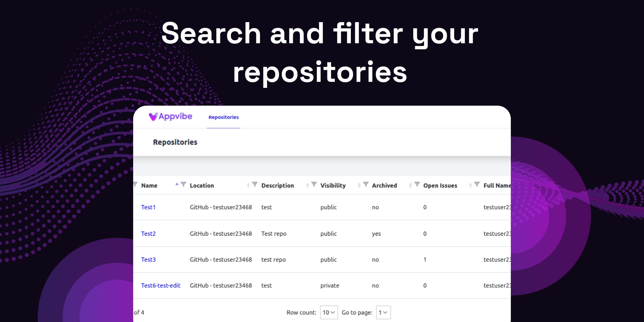Click the Visibility column header

(333, 185)
